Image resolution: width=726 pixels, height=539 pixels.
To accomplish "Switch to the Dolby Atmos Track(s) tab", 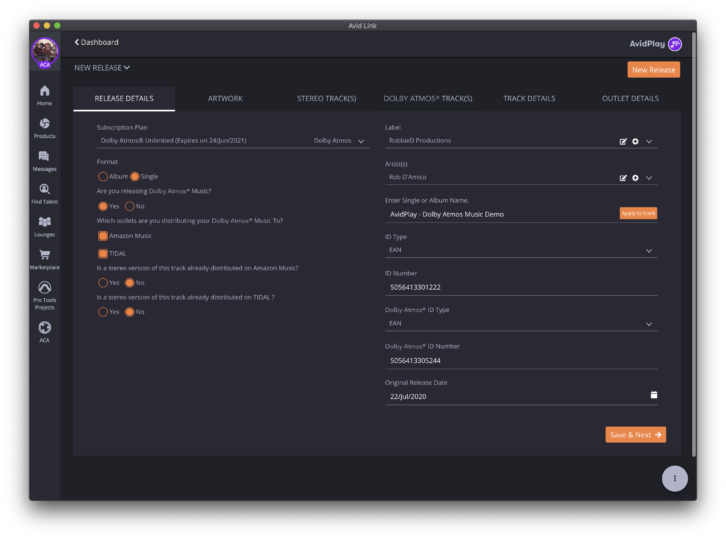I will (428, 98).
